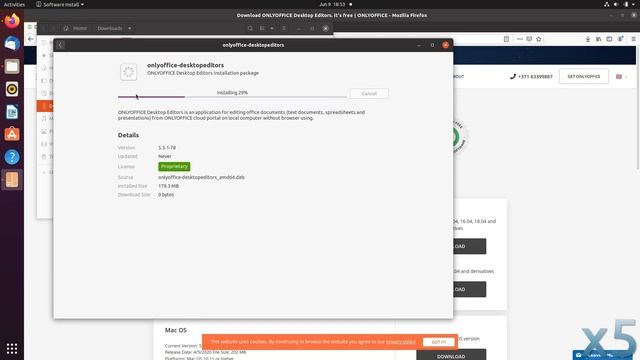640x360 pixels.
Task: Open language flag dropdown on website
Action: 622,76
